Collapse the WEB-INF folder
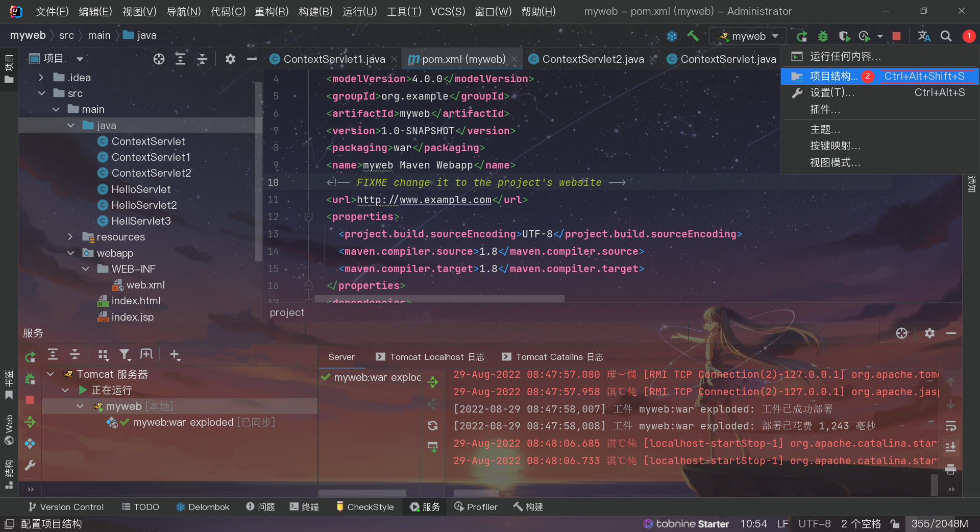The image size is (980, 532). [85, 269]
